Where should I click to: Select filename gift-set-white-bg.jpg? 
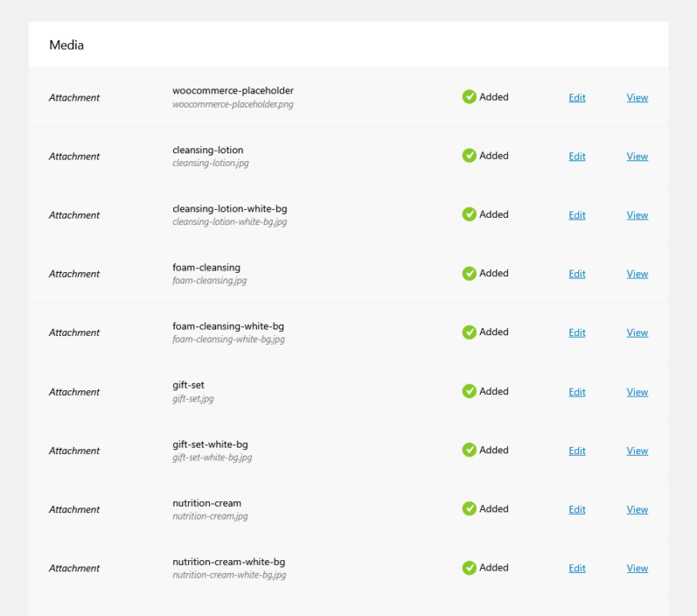pyautogui.click(x=212, y=458)
